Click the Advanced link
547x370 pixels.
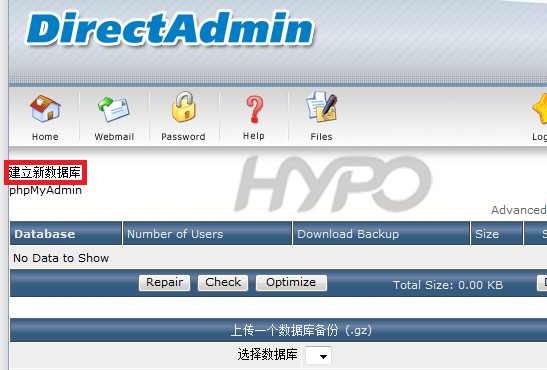tap(519, 210)
